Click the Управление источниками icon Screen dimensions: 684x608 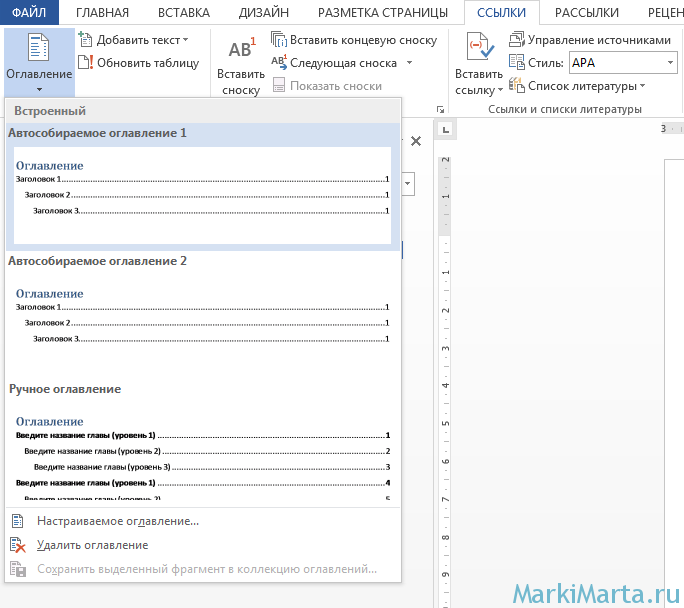pyautogui.click(x=517, y=40)
